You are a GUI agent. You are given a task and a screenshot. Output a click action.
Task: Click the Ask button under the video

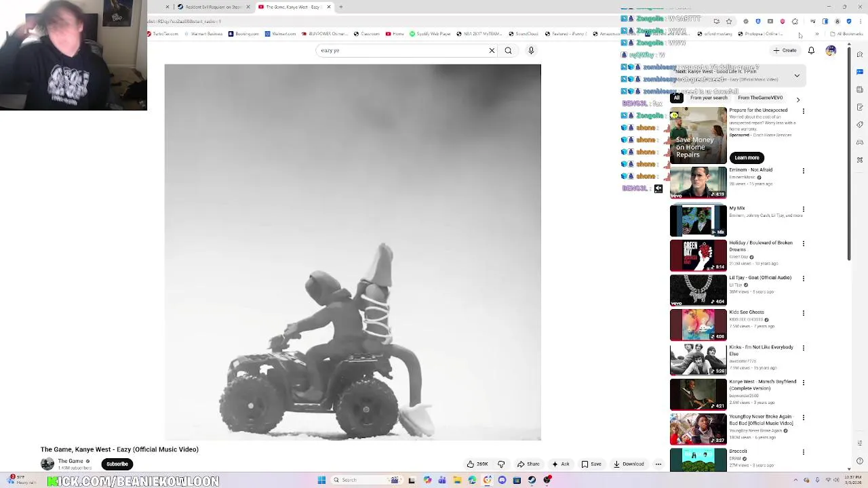click(x=561, y=464)
